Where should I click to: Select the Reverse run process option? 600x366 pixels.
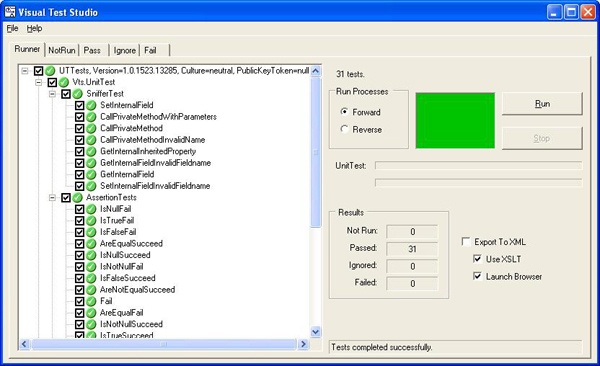coord(344,129)
